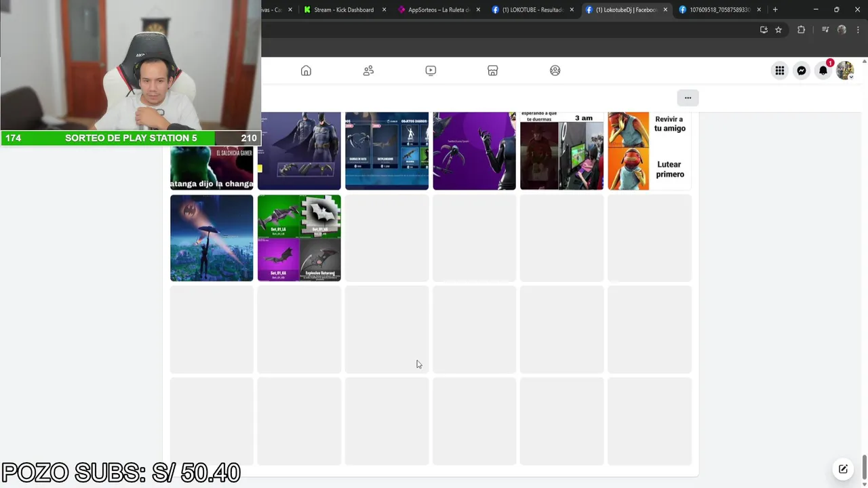The width and height of the screenshot is (868, 488).
Task: Open the account profile picture menu
Action: pyautogui.click(x=845, y=70)
